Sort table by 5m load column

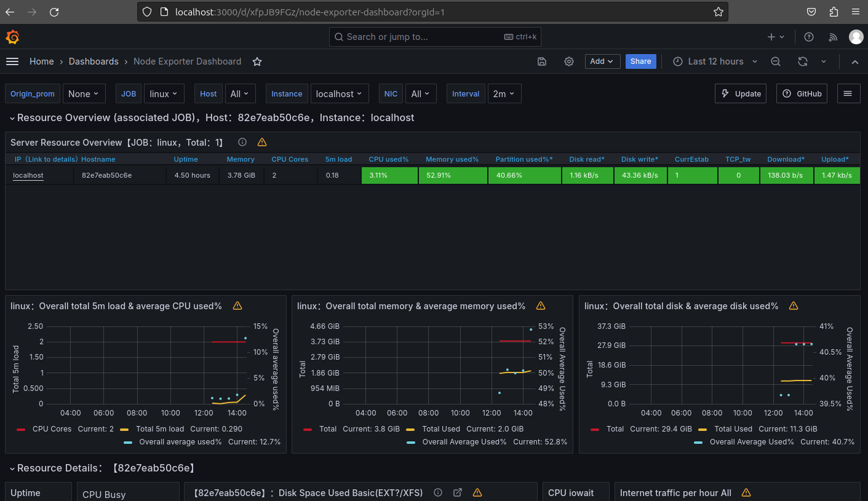click(339, 159)
